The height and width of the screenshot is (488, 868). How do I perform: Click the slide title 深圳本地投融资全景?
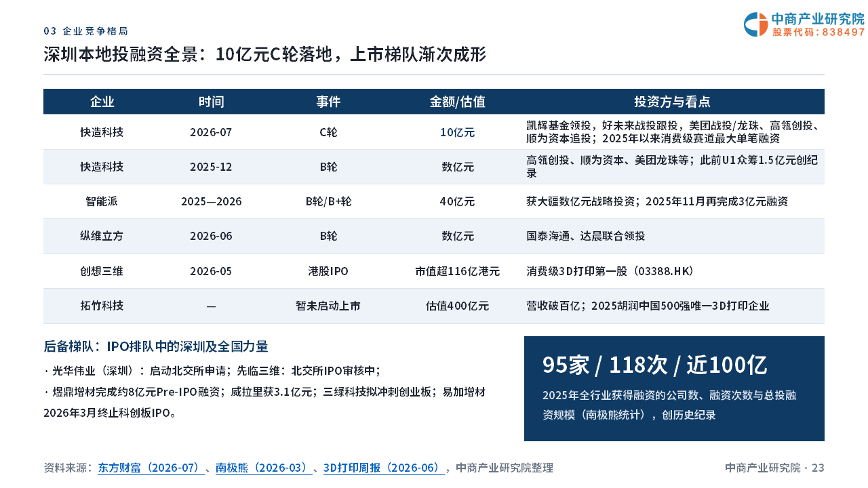click(265, 55)
